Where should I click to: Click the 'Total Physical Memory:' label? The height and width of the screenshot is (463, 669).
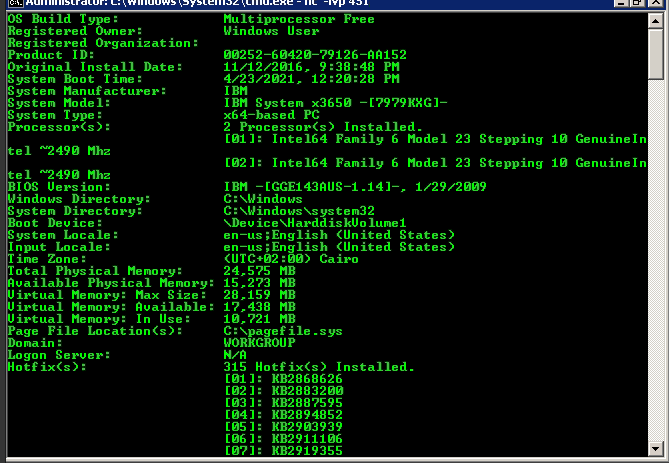pos(95,271)
